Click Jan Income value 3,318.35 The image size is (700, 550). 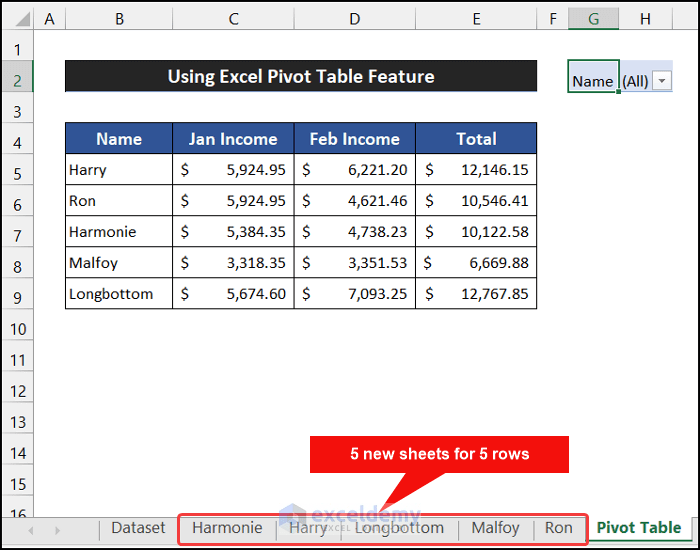[233, 262]
